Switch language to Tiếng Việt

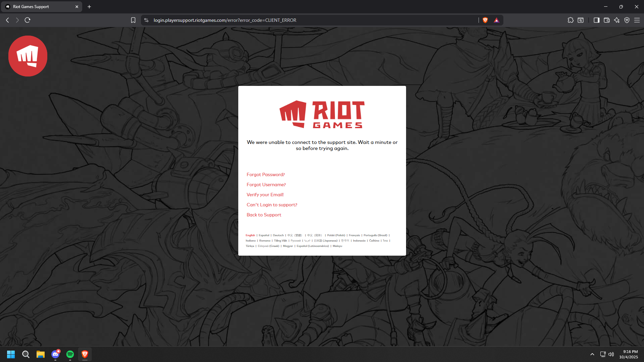(281, 241)
